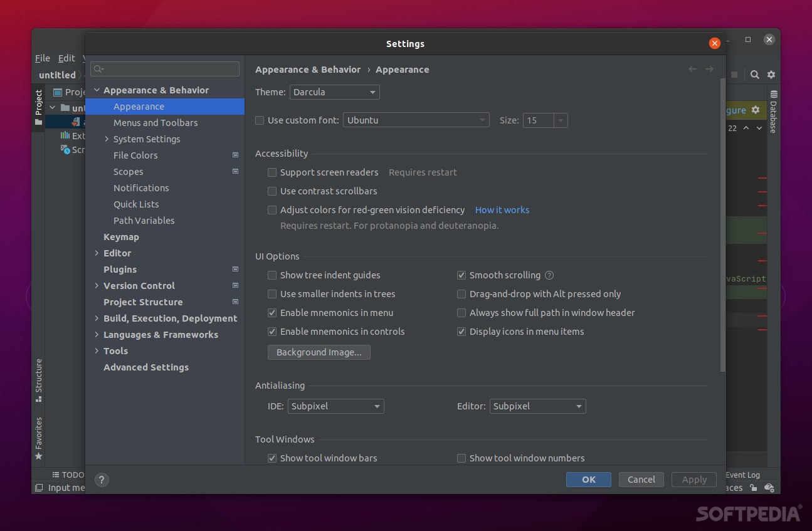Open the How it works link
The image size is (812, 531).
[x=502, y=210]
